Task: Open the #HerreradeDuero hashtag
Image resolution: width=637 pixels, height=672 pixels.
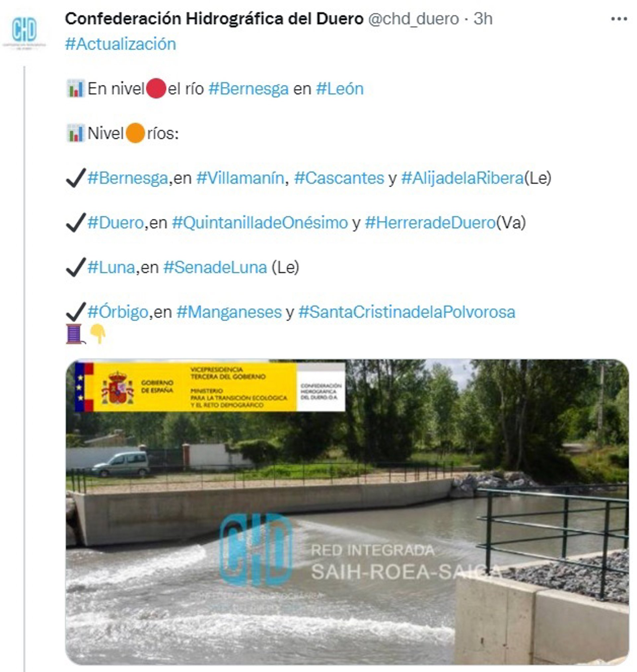Action: [x=430, y=223]
